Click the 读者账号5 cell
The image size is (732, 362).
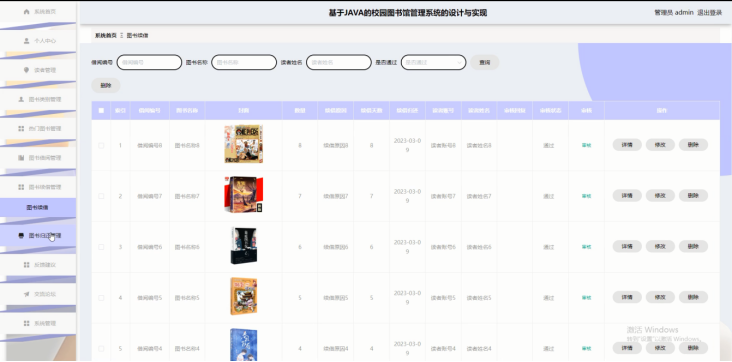pyautogui.click(x=443, y=298)
